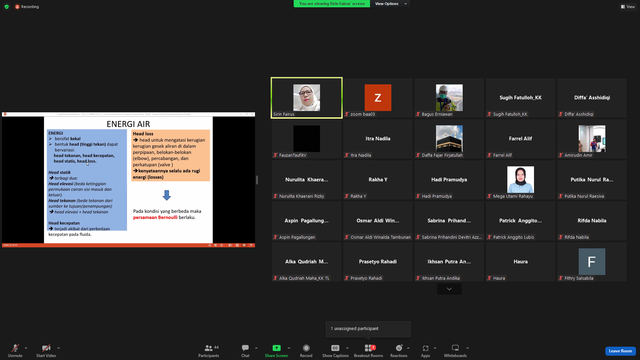Click the 'You are viewing' screen banner
Screen dimensions: 640x360
pos(332,4)
